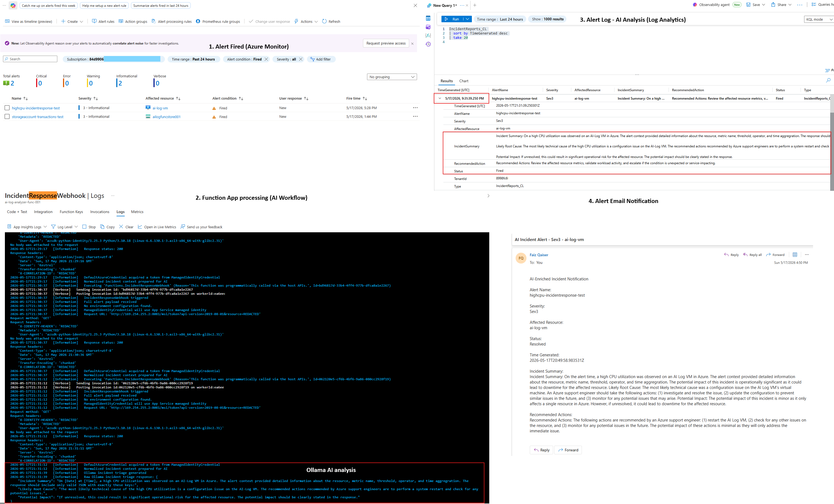Dismiss the Observability Agent banner

click(x=412, y=44)
